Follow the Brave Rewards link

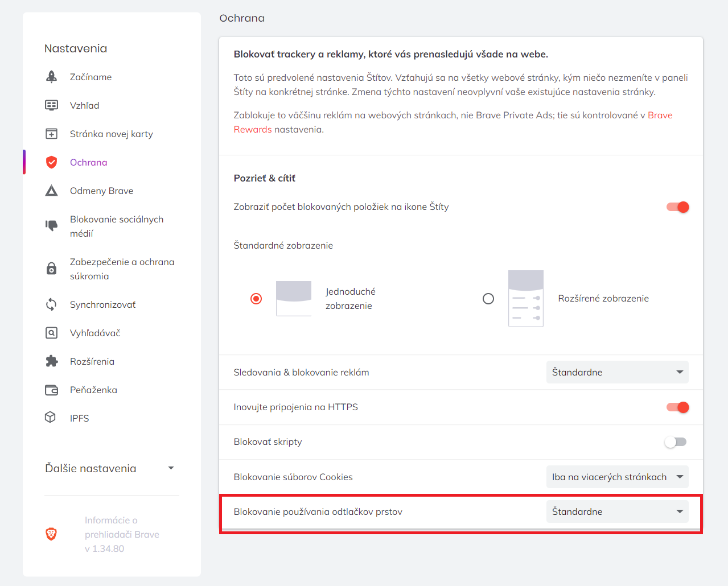coord(660,115)
